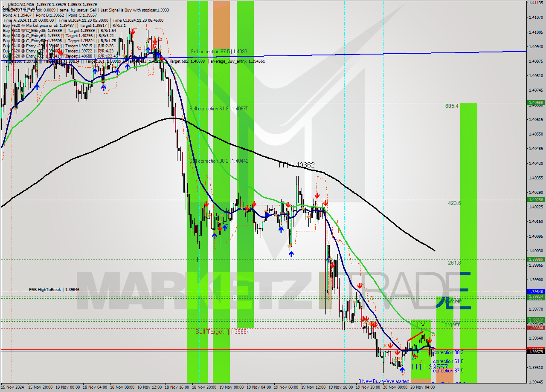Click the 'I I I 1.39557' wave label
This screenshot has height=392, width=546.
pyautogui.click(x=430, y=367)
